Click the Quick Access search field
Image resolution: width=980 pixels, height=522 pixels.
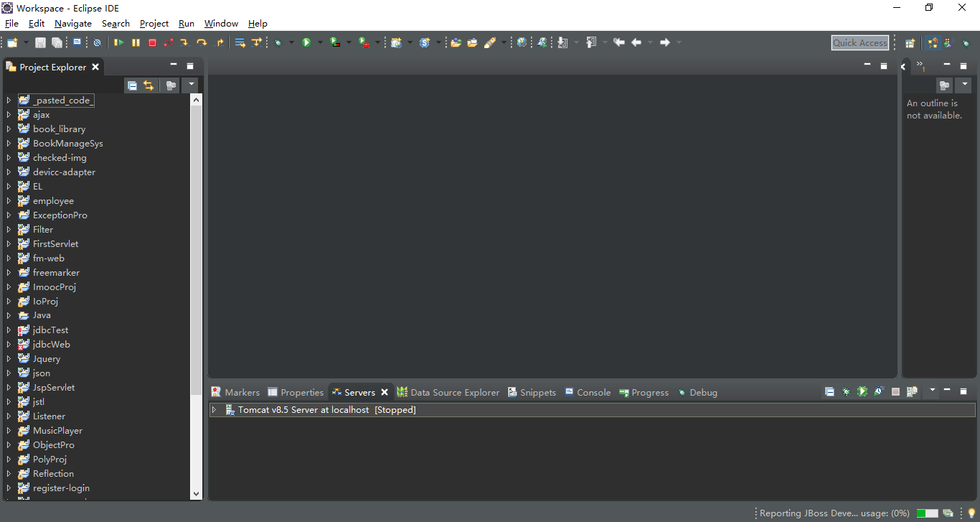pos(860,43)
